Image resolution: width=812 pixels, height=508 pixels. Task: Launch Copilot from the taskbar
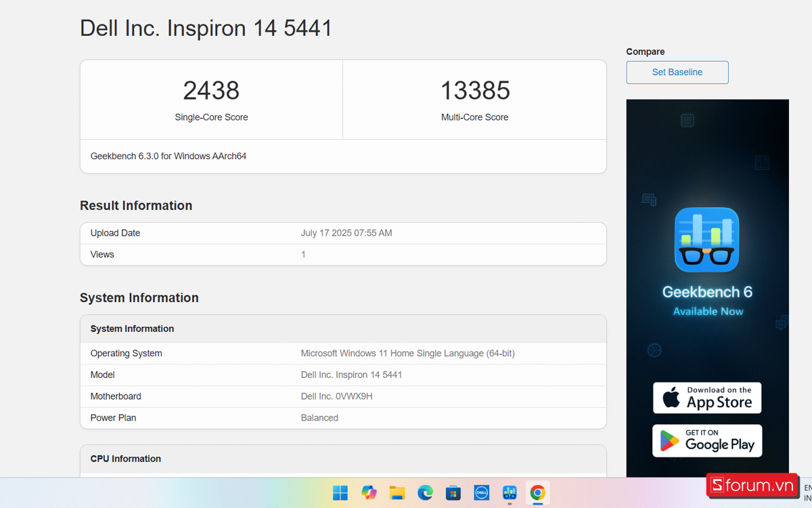(369, 492)
